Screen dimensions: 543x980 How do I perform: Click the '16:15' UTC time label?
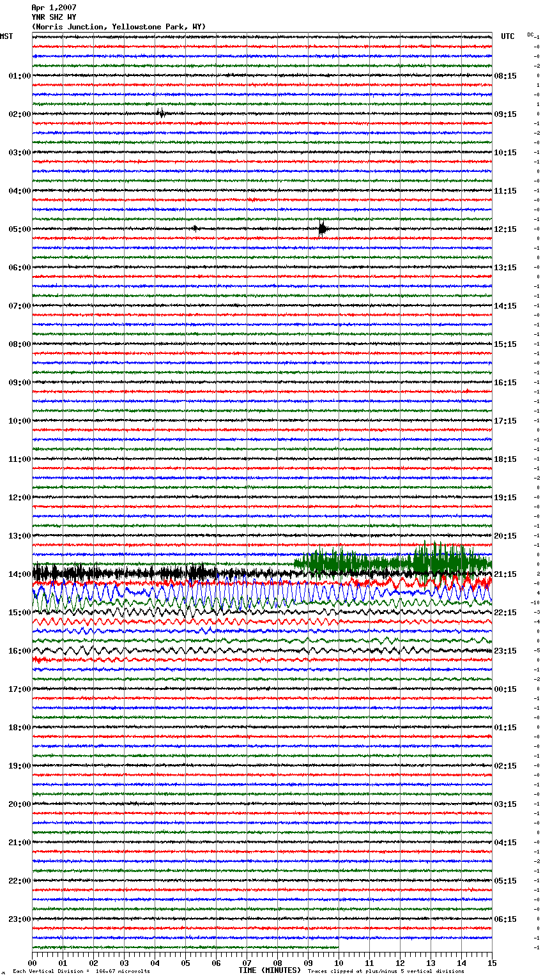(505, 383)
